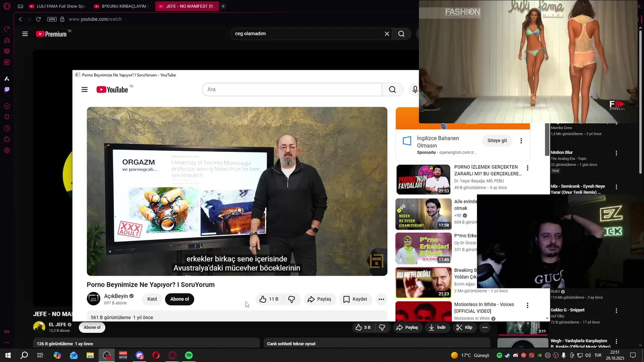Click the YouTube logo in front window

[x=113, y=89]
